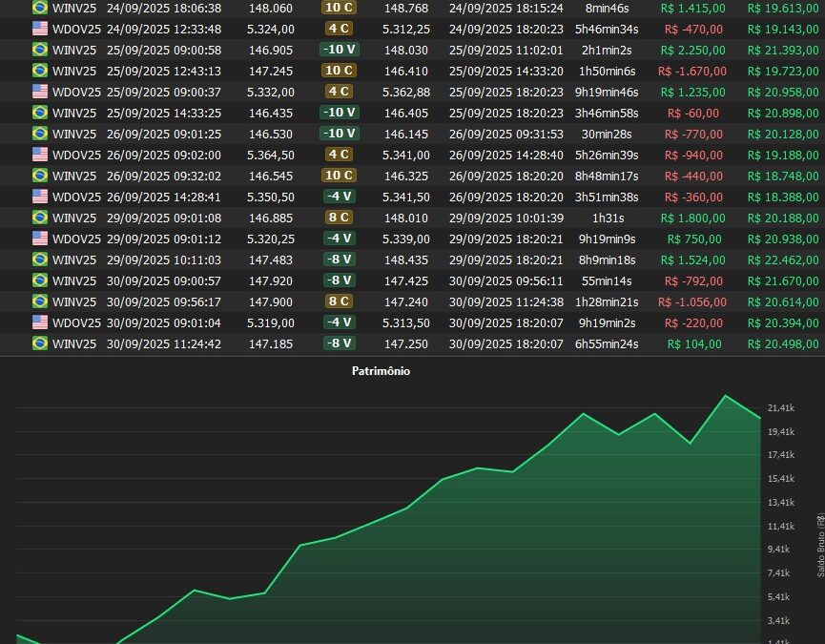Click the -10 V badge on the 26/09 09:01:25 row

(x=339, y=134)
